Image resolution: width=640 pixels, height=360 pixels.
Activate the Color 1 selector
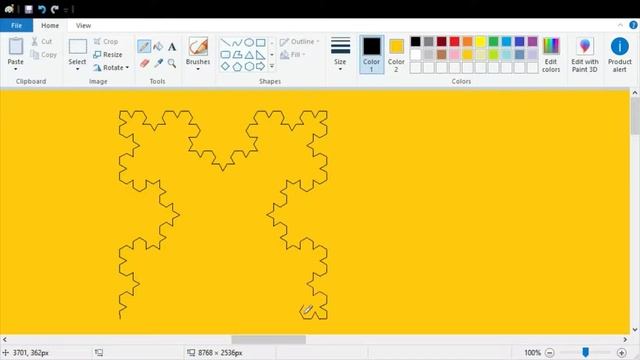371,55
